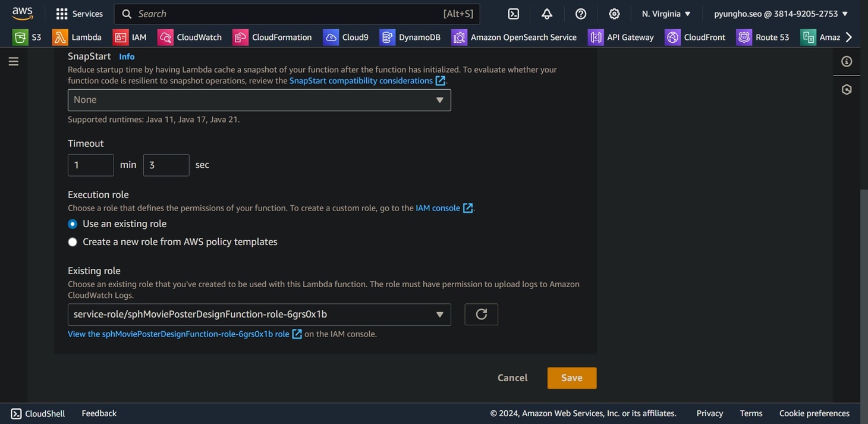View the sphMoviePosterDesignFunction role link
868x424 pixels.
185,334
